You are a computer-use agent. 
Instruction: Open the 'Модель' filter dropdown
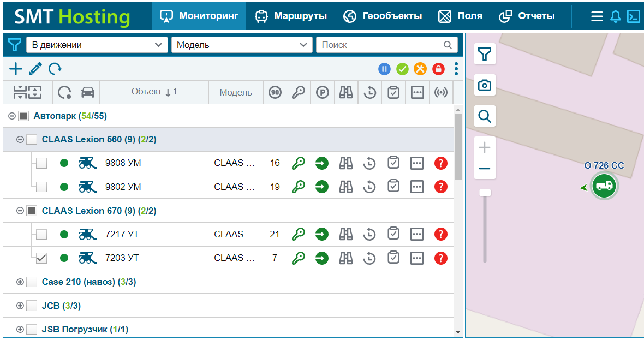pyautogui.click(x=241, y=45)
